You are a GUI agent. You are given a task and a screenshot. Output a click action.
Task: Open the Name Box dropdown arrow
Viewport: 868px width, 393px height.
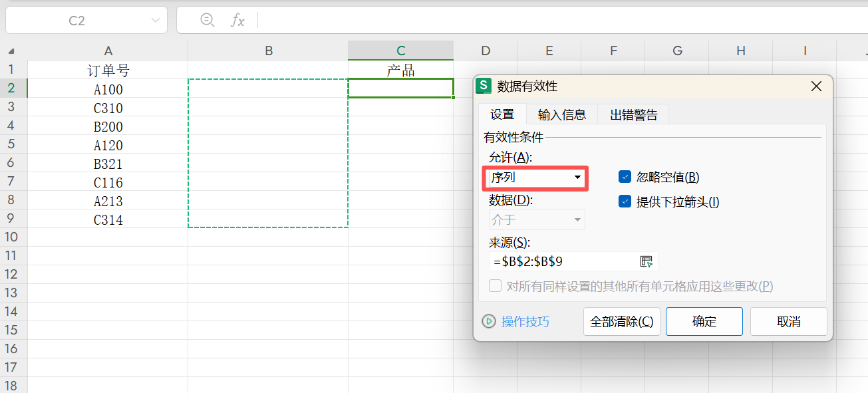click(x=154, y=19)
